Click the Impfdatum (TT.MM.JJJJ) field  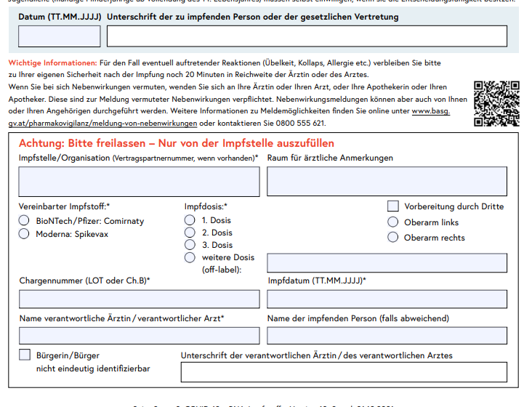387,299
